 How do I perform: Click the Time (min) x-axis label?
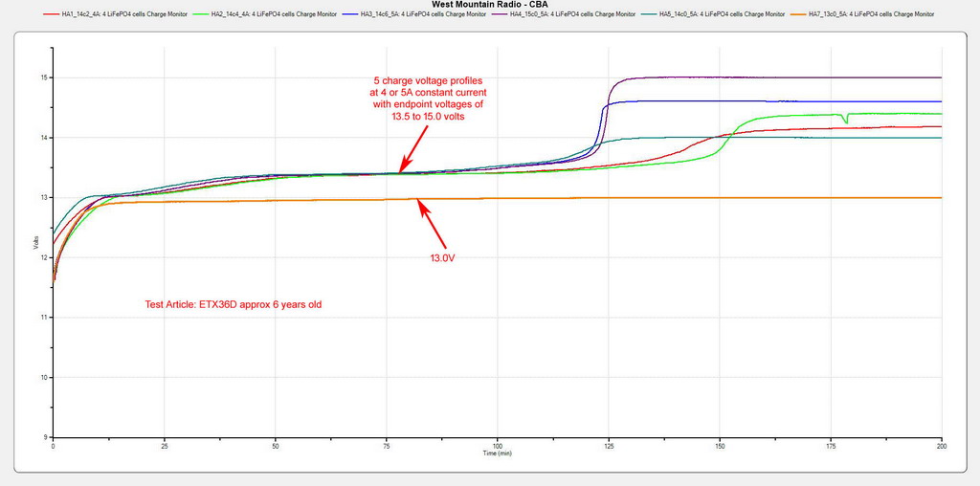tap(498, 453)
